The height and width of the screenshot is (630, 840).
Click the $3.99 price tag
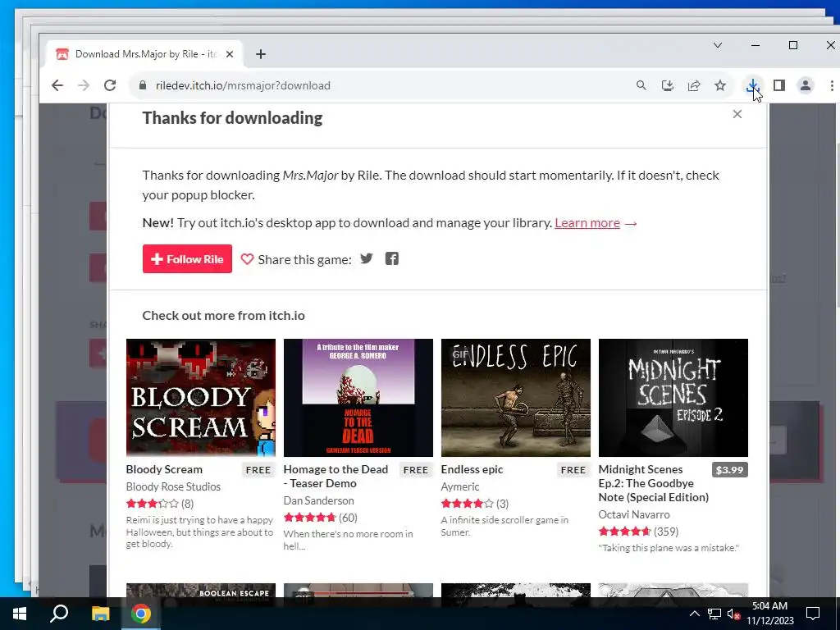coord(729,470)
